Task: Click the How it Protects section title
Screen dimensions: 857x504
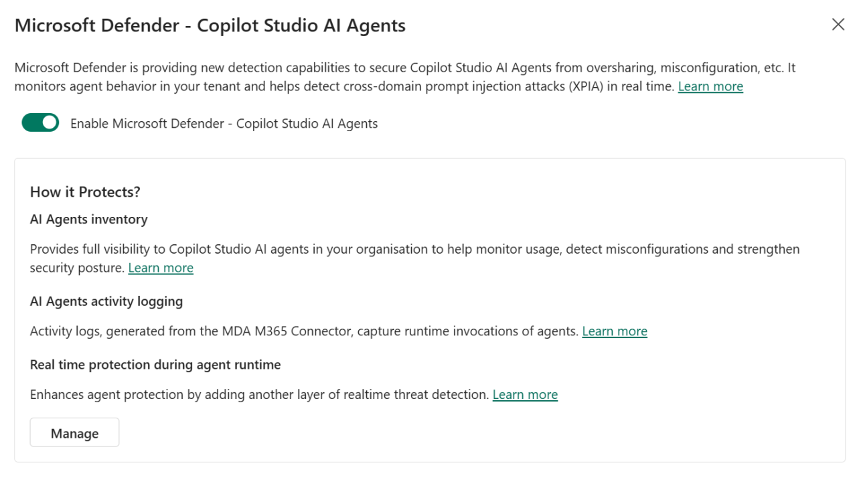Action: click(x=85, y=191)
